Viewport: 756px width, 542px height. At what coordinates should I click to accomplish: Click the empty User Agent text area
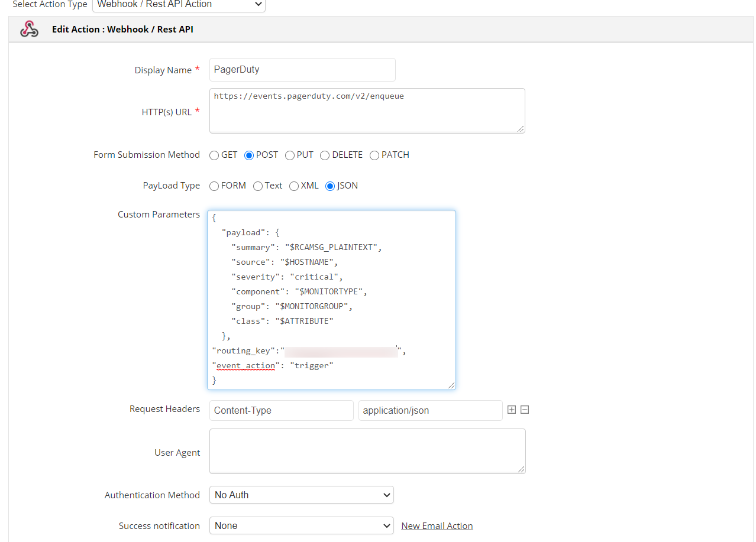pos(367,452)
